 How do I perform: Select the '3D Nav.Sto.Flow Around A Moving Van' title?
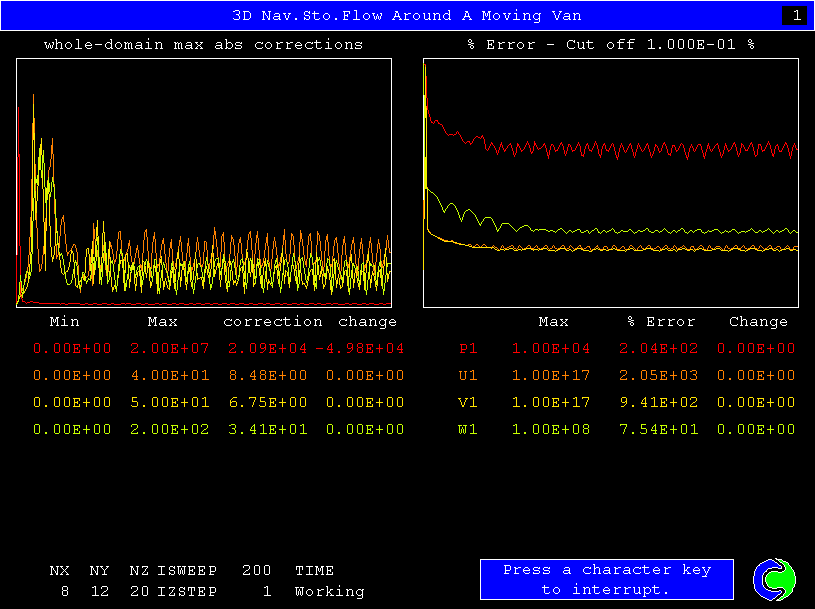(x=407, y=16)
